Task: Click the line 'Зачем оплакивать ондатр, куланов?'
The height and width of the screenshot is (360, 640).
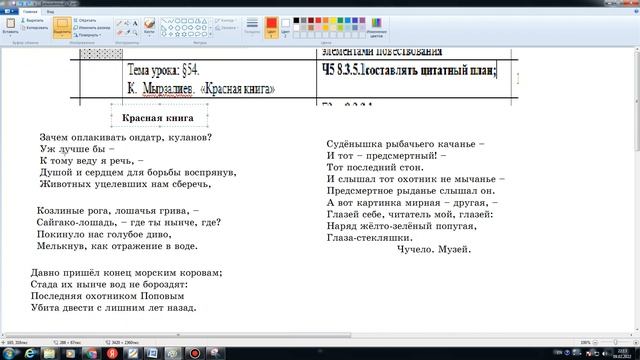Action: (126, 138)
